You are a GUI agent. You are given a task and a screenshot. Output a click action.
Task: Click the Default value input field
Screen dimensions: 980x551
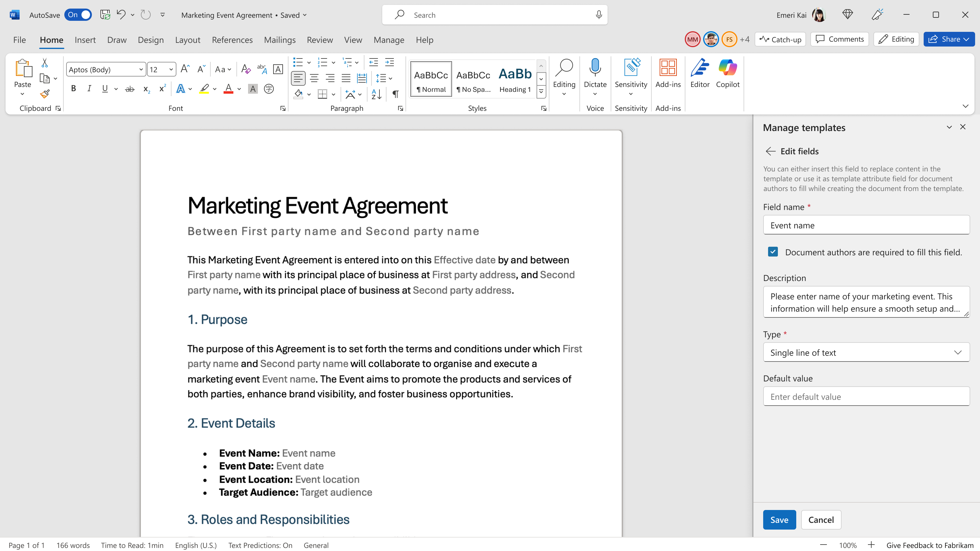pos(866,396)
